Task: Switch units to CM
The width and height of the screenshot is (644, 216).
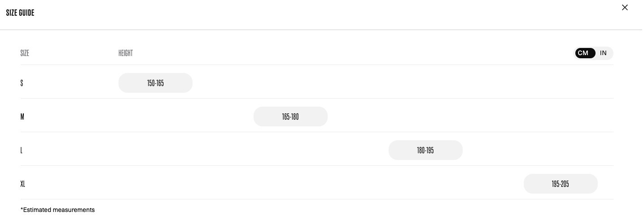Action: (584, 53)
